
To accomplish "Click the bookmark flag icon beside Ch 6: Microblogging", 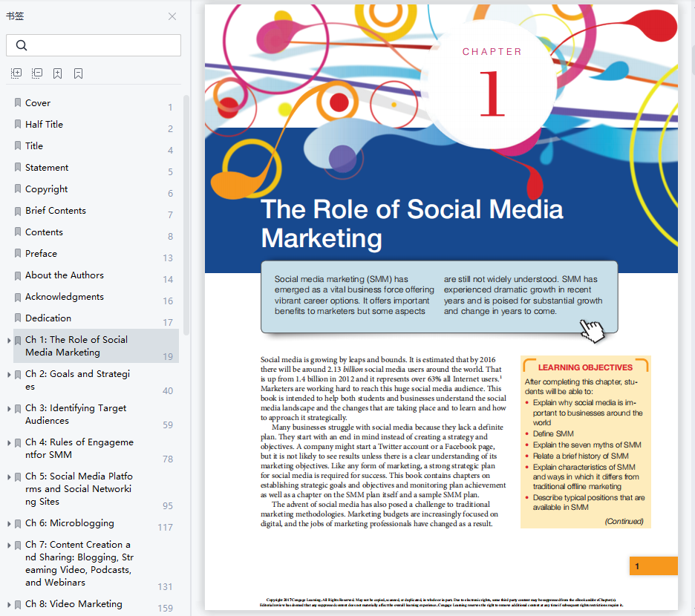I will (x=18, y=524).
